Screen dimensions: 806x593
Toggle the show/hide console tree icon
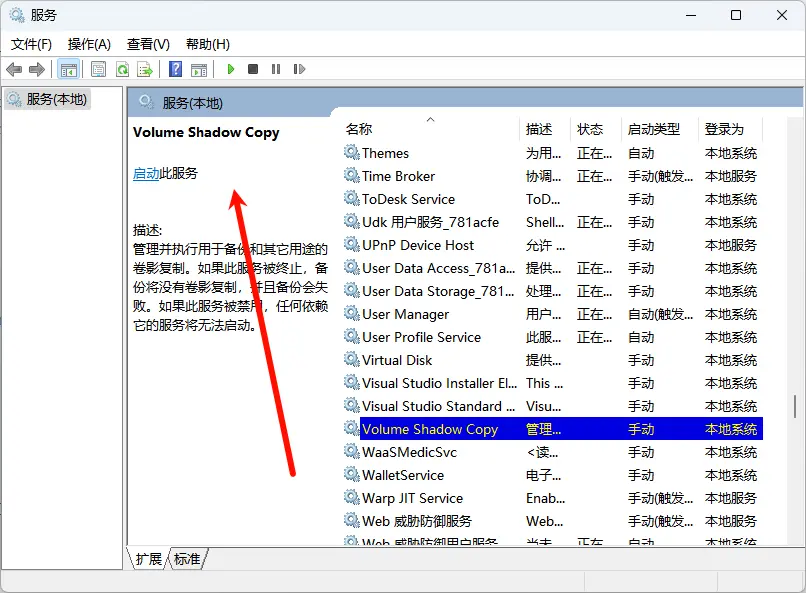[x=69, y=69]
